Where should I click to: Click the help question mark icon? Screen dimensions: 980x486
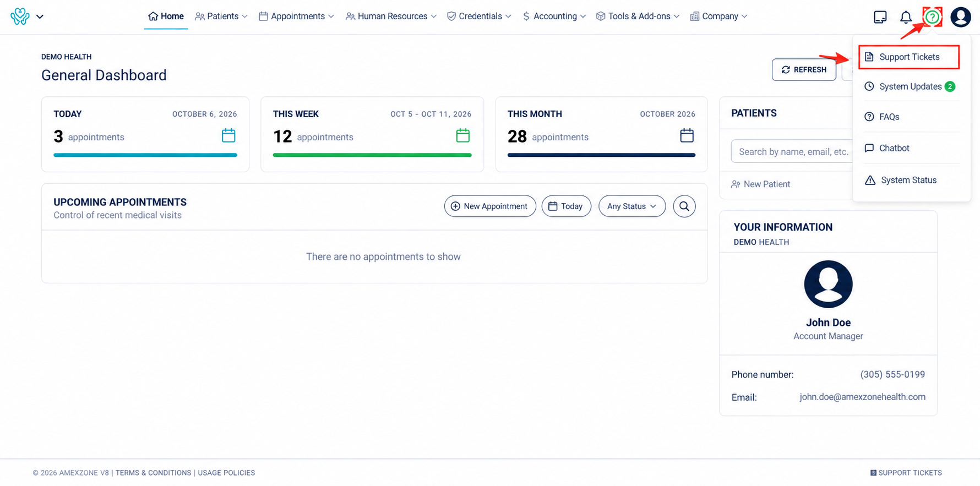[x=932, y=17]
